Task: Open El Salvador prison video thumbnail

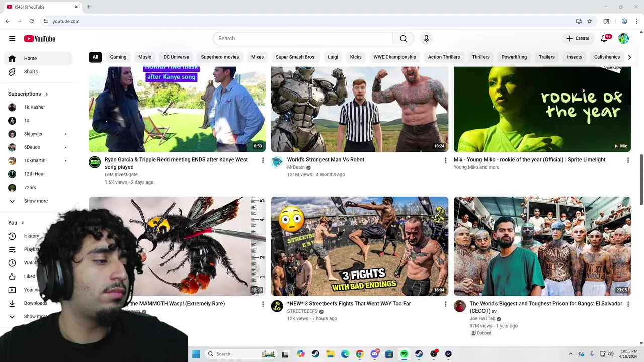Action: click(x=542, y=246)
